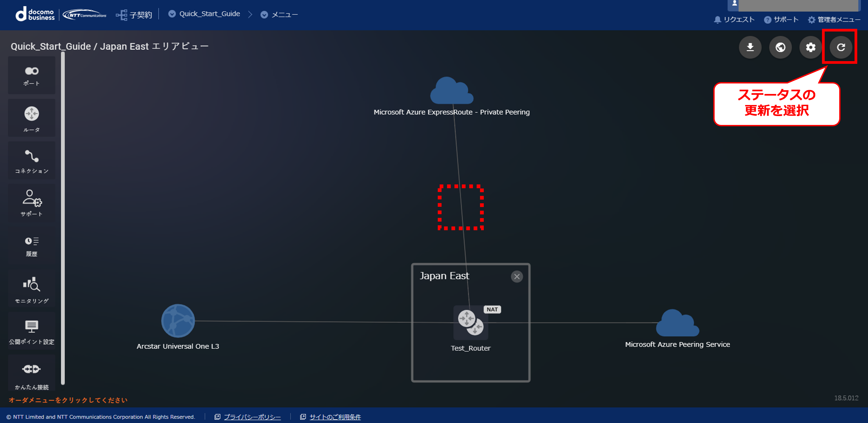
Task: Expand the Quick_Start_Guide dropdown
Action: click(204, 14)
